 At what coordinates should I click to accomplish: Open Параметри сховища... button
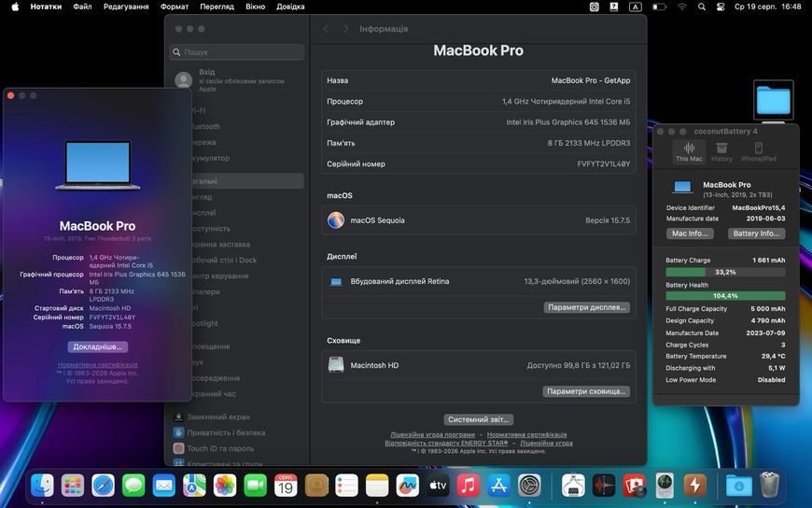(586, 391)
